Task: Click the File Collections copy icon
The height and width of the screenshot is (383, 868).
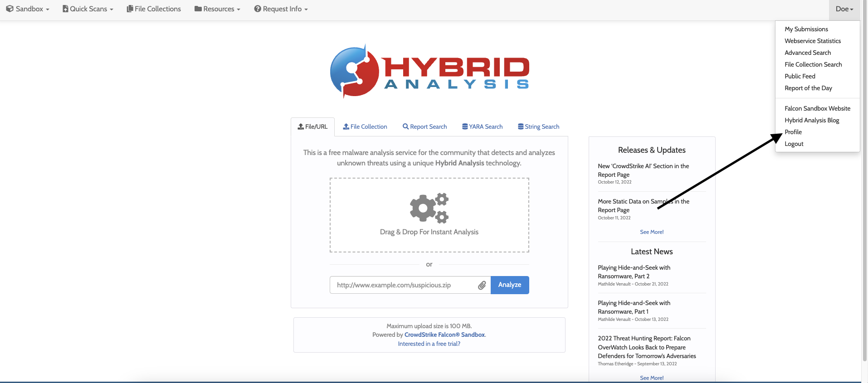Action: 130,9
